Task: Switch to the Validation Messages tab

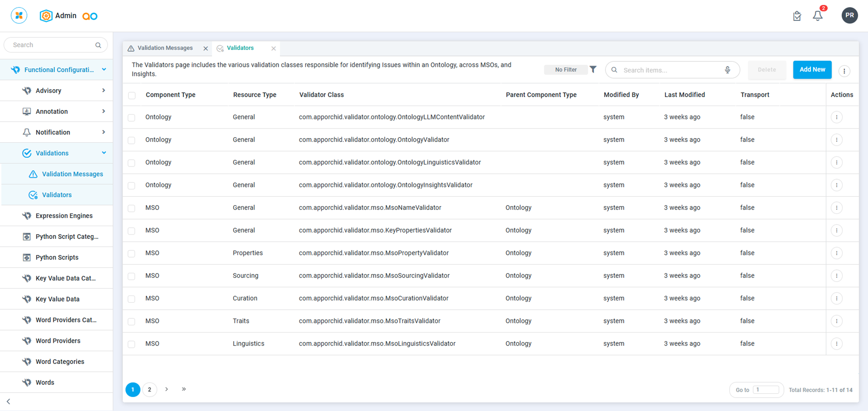Action: tap(165, 48)
